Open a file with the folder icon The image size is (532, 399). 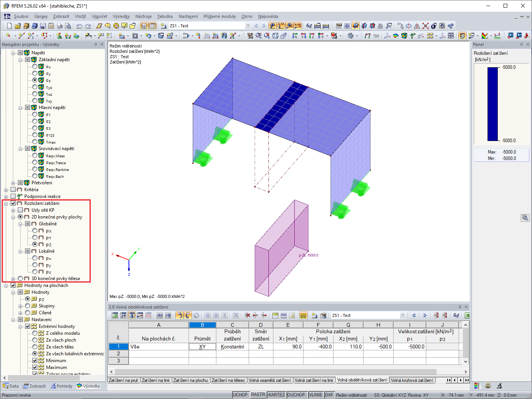pos(18,26)
